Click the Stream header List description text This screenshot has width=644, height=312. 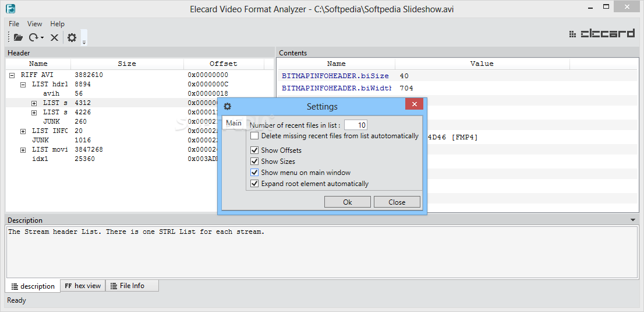[136, 232]
